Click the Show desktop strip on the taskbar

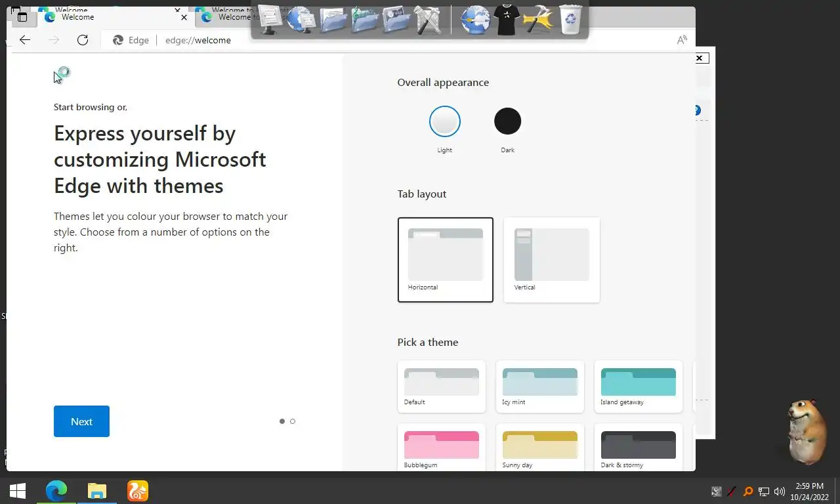pos(837,491)
